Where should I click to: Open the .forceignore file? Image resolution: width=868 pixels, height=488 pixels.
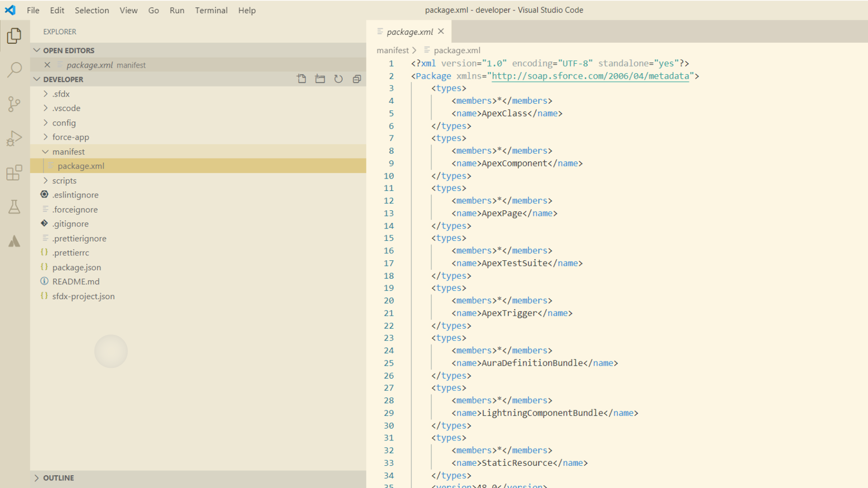198,209
